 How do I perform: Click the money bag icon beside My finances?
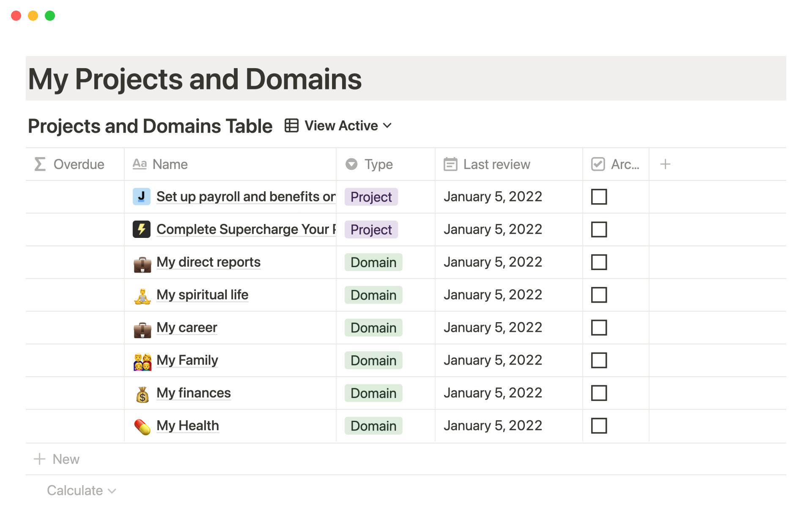click(x=143, y=394)
